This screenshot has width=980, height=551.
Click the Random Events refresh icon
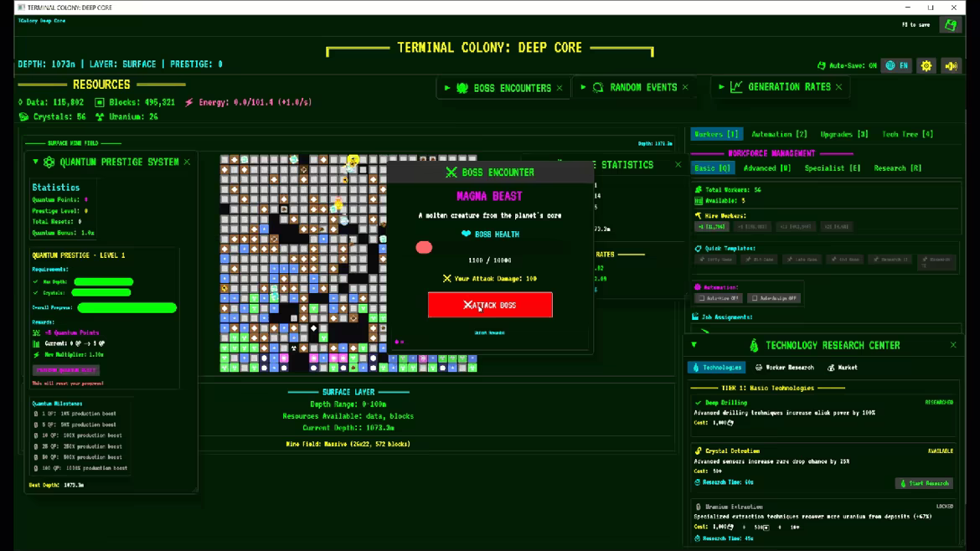click(598, 87)
